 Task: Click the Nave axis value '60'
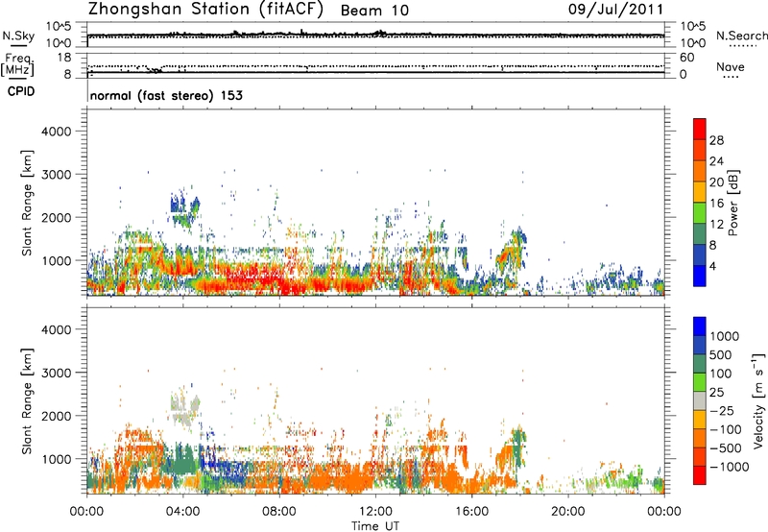click(686, 58)
